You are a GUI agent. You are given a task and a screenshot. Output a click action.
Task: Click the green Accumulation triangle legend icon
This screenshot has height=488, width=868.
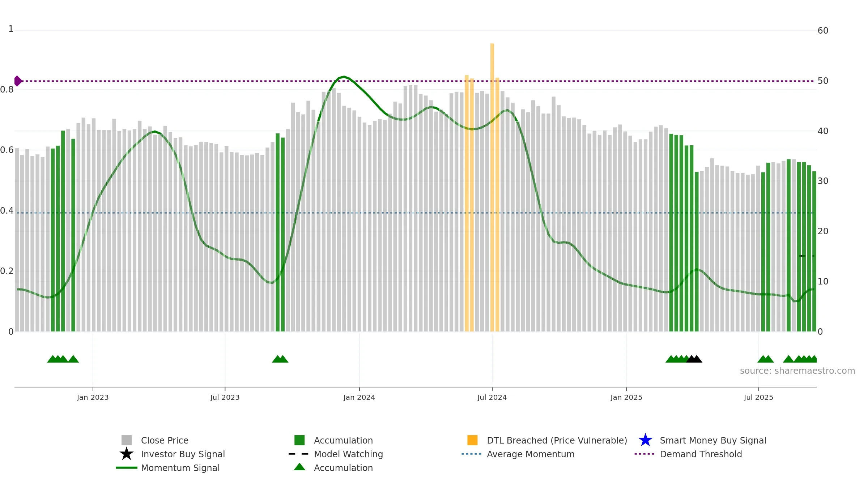[299, 467]
